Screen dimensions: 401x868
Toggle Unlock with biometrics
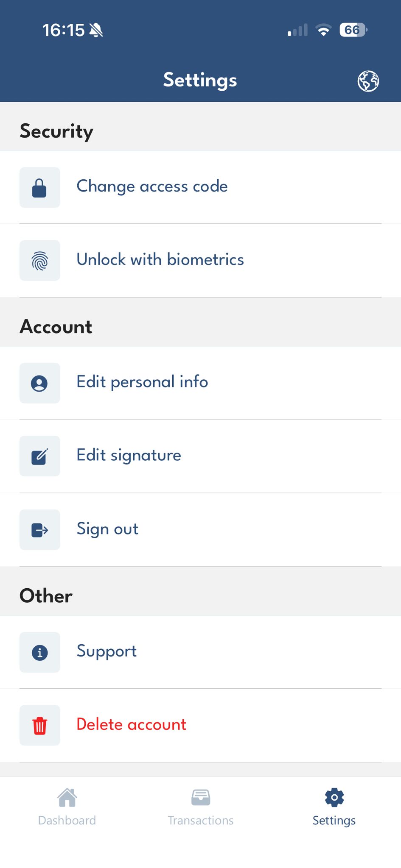[160, 260]
